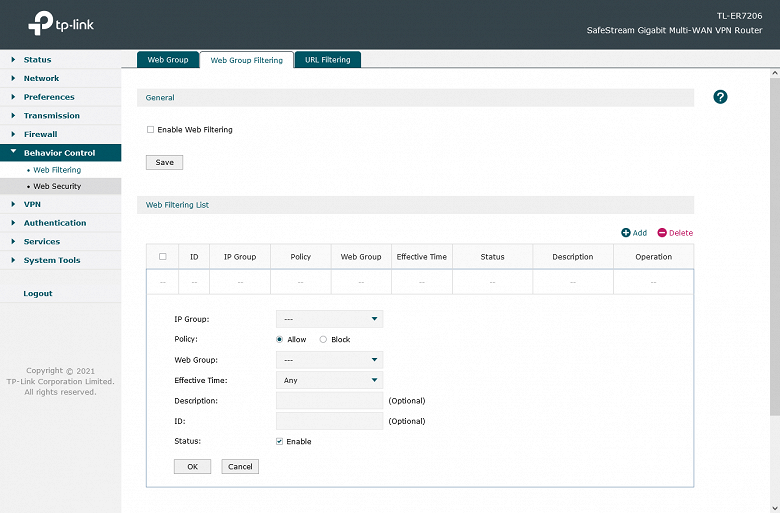Open the IP Group dropdown
This screenshot has height=513, width=780.
pyautogui.click(x=329, y=319)
